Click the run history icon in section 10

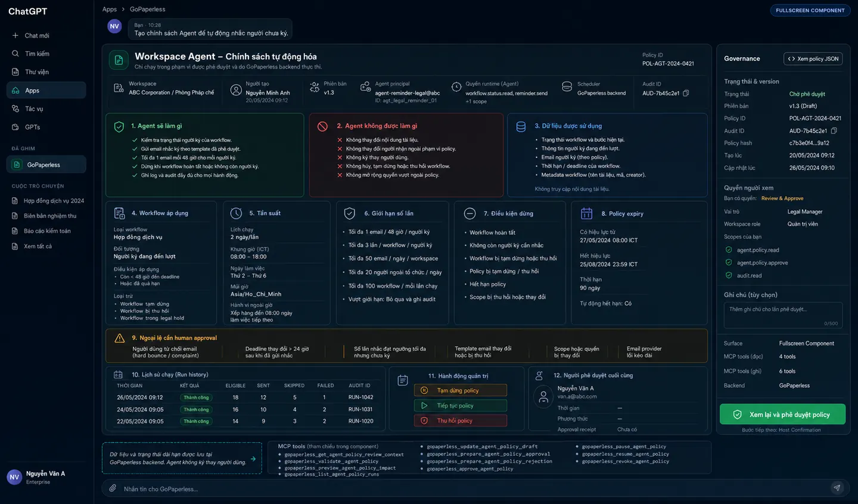[119, 375]
